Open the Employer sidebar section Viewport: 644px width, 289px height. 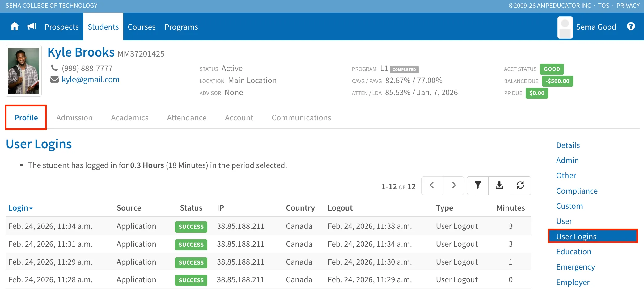pyautogui.click(x=573, y=282)
